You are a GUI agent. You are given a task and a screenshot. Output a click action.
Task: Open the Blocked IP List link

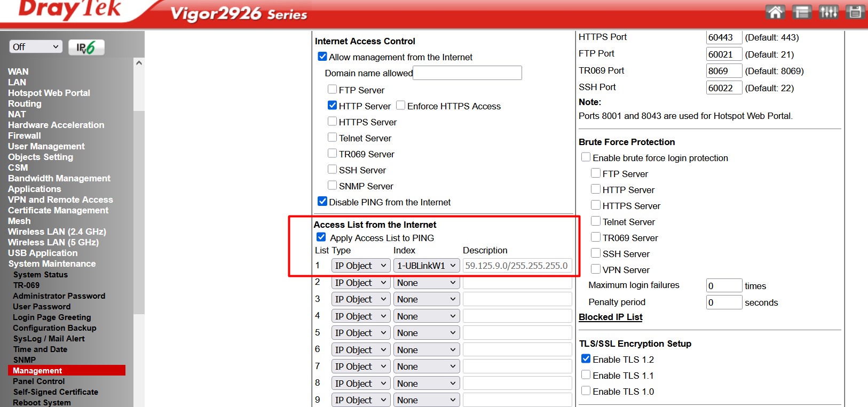coord(610,317)
